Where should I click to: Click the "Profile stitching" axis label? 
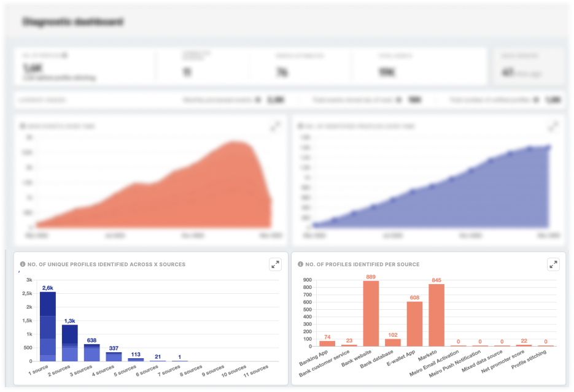(529, 359)
